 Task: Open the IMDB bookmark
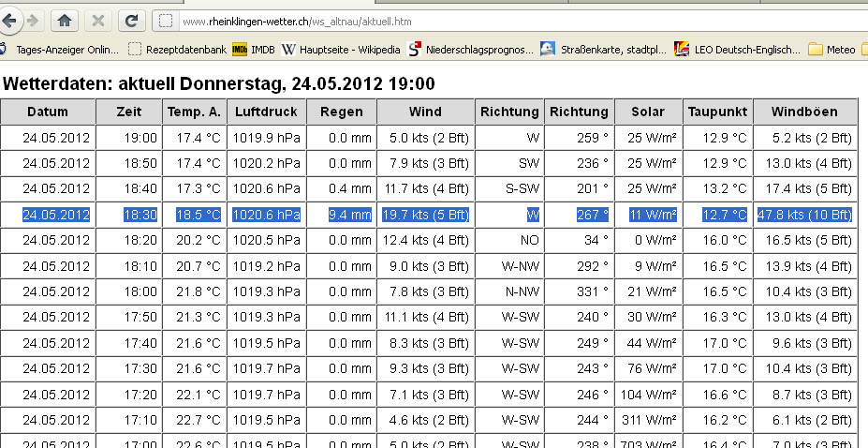coord(254,50)
